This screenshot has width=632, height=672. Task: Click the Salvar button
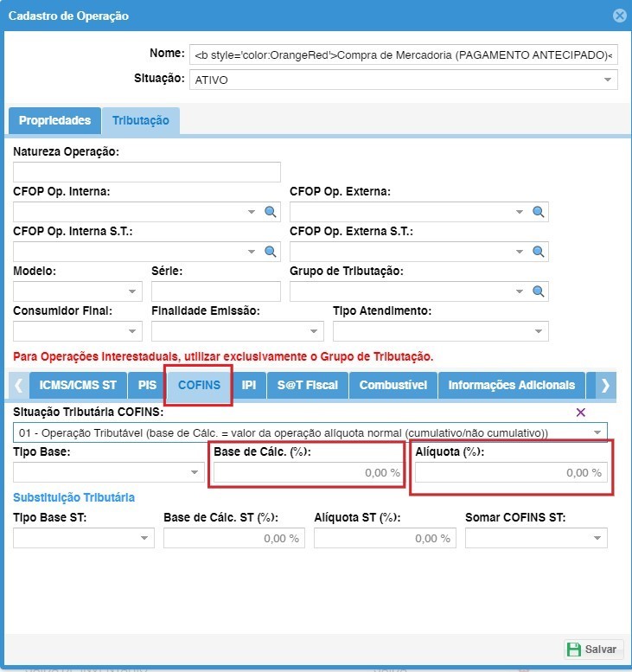pyautogui.click(x=593, y=650)
